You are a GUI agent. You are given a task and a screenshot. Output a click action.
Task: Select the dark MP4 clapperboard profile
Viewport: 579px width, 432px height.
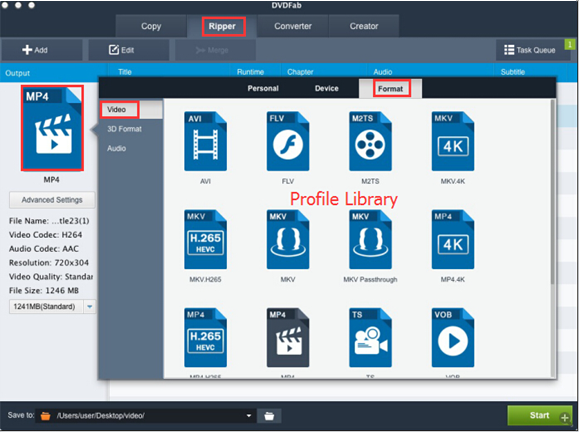tap(288, 337)
